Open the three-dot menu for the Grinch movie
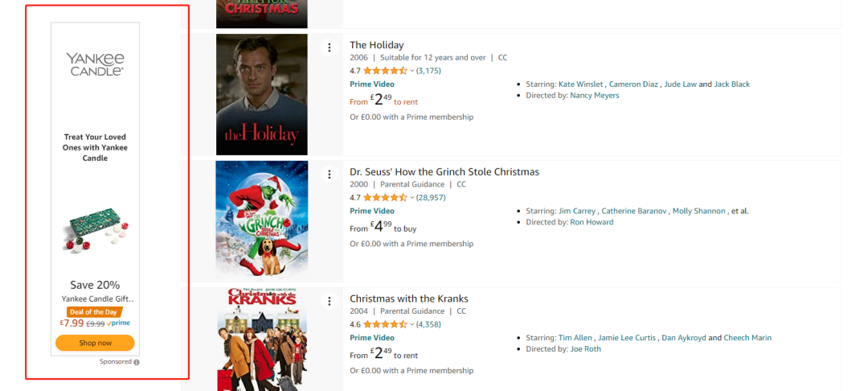 [x=329, y=175]
